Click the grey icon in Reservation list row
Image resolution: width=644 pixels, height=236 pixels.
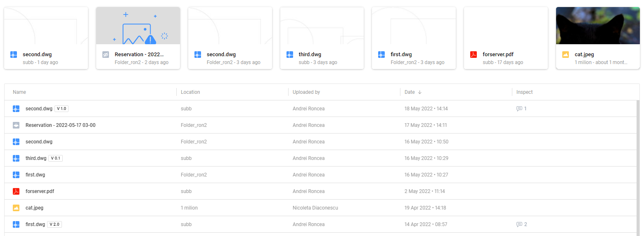click(16, 125)
